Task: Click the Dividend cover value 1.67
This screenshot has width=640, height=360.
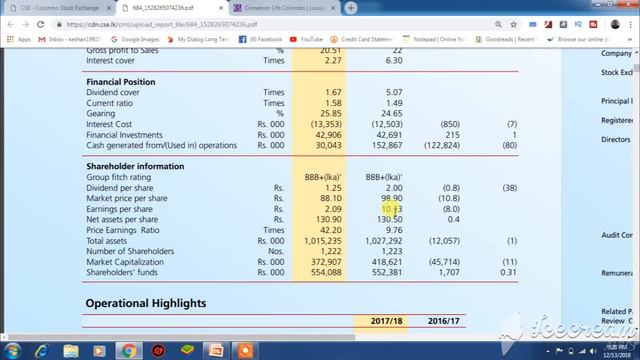Action: tap(333, 93)
